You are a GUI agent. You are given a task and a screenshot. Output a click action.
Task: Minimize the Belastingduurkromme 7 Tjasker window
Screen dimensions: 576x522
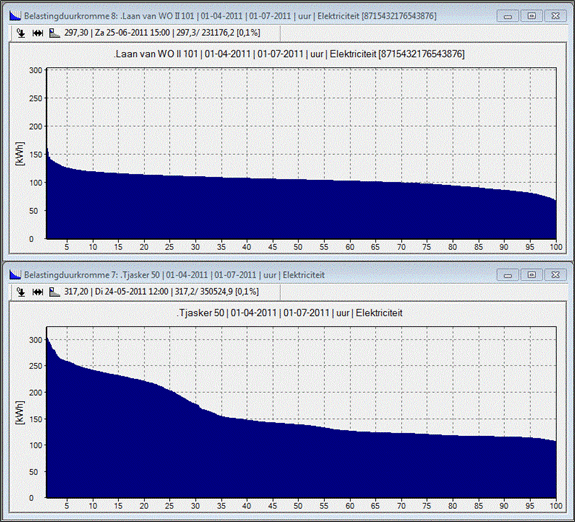coord(508,275)
